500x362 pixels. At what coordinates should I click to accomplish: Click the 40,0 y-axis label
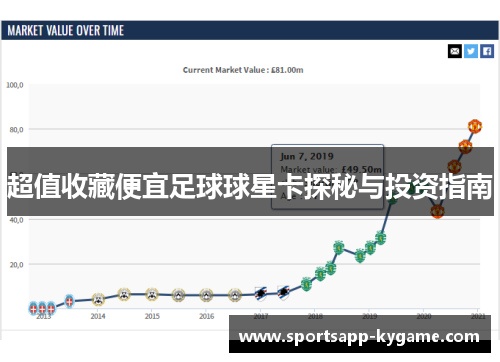pyautogui.click(x=16, y=220)
